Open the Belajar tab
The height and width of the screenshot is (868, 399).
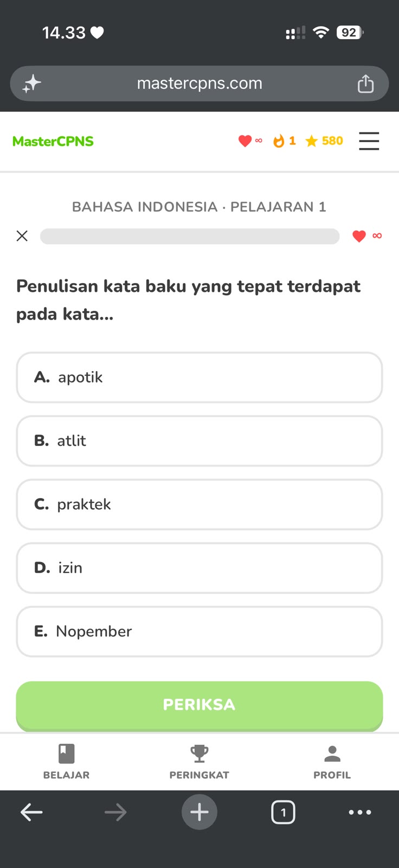tap(66, 762)
